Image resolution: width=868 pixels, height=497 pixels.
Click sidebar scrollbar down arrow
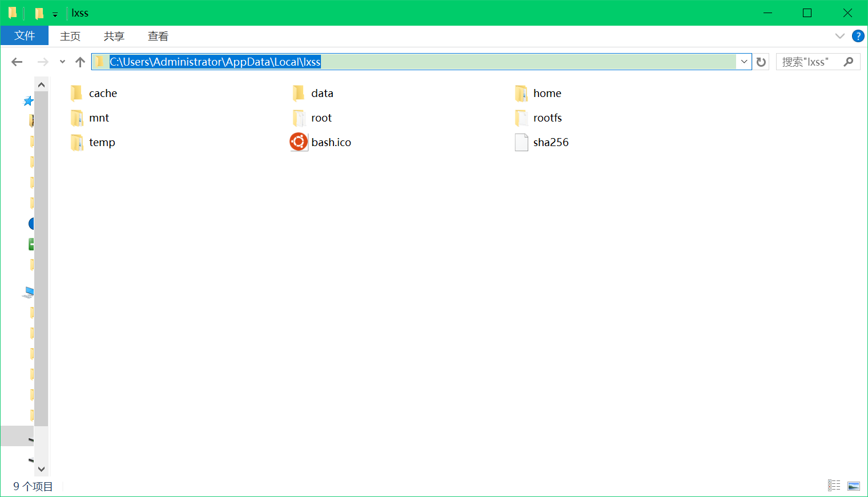coord(41,469)
